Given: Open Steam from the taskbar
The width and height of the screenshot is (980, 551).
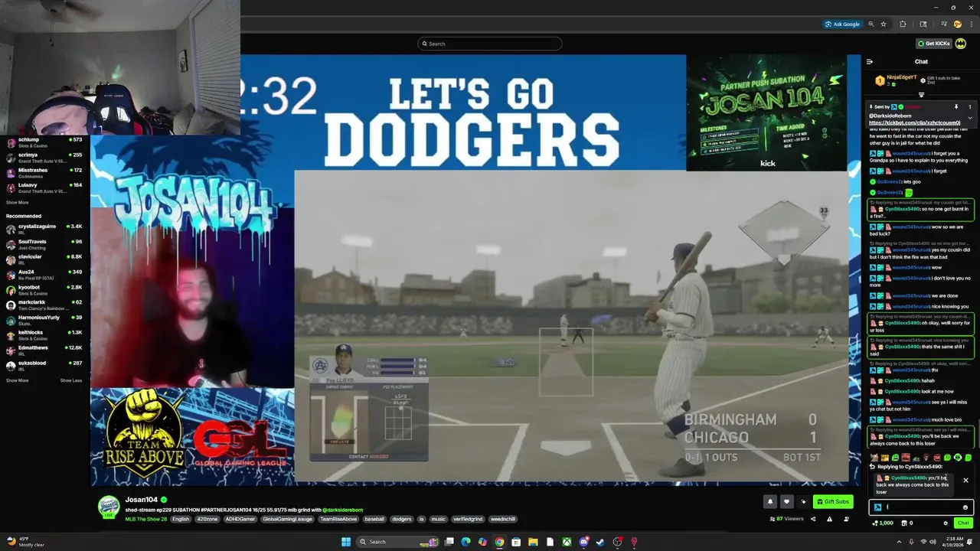Looking at the screenshot, I should coord(600,542).
